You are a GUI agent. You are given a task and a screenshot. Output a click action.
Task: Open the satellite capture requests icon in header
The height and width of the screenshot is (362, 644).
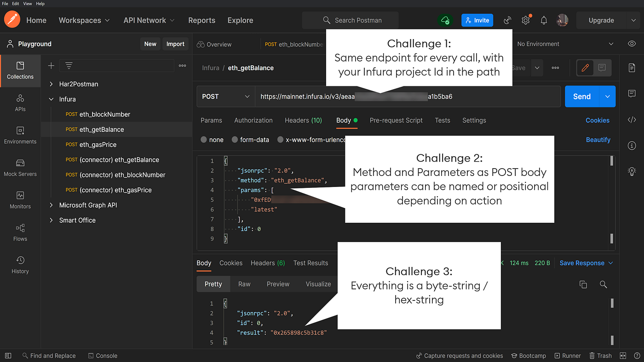[508, 20]
